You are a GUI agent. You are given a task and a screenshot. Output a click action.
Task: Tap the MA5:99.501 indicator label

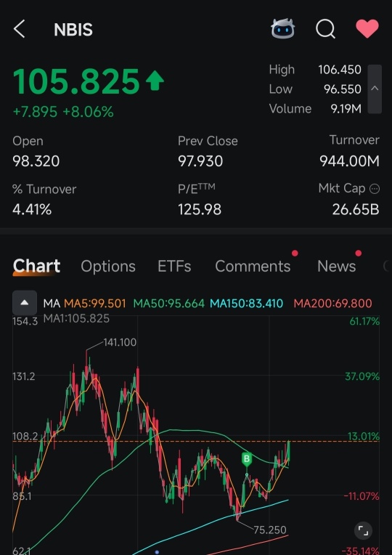coord(95,304)
